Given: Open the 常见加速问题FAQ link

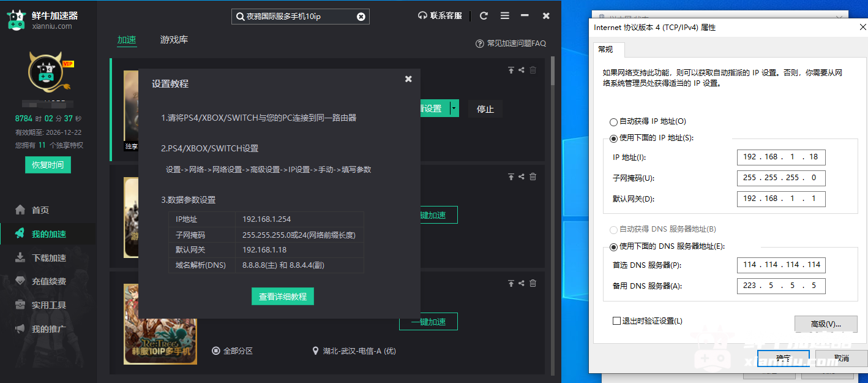Looking at the screenshot, I should pos(516,44).
